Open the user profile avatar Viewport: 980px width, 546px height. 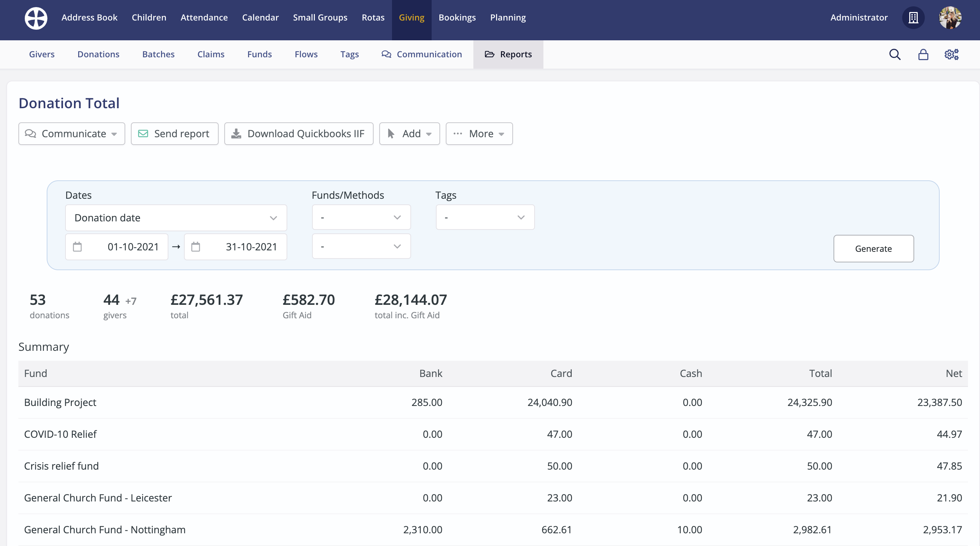click(x=950, y=18)
